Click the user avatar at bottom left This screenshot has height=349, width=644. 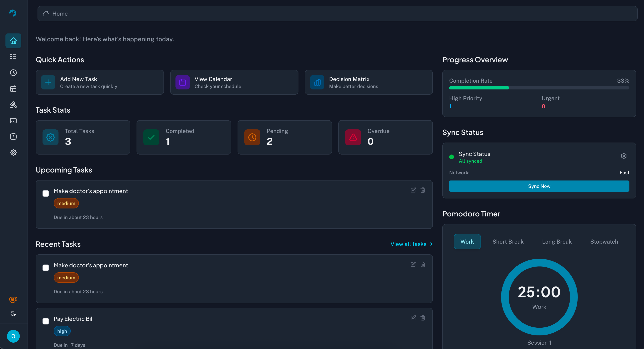pyautogui.click(x=13, y=336)
